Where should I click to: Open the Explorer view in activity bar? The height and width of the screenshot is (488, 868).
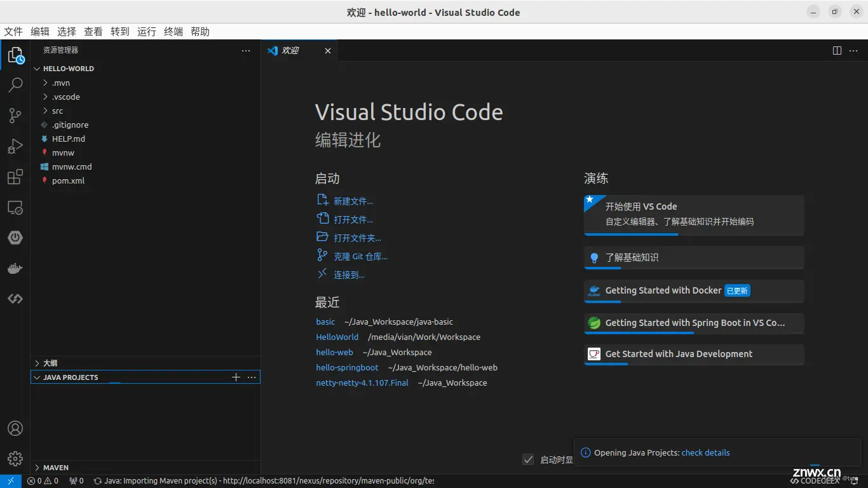click(x=15, y=56)
